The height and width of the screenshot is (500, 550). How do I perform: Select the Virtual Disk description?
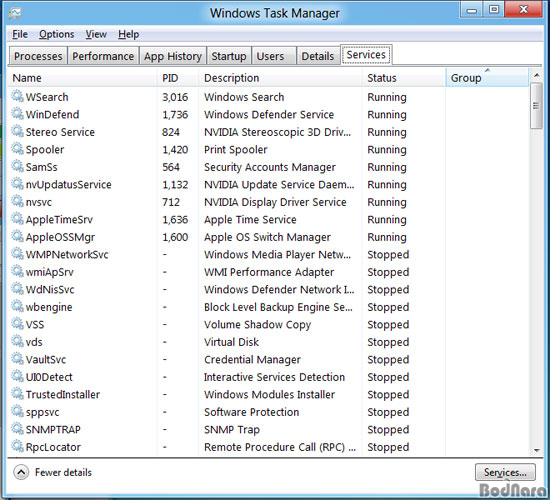232,342
